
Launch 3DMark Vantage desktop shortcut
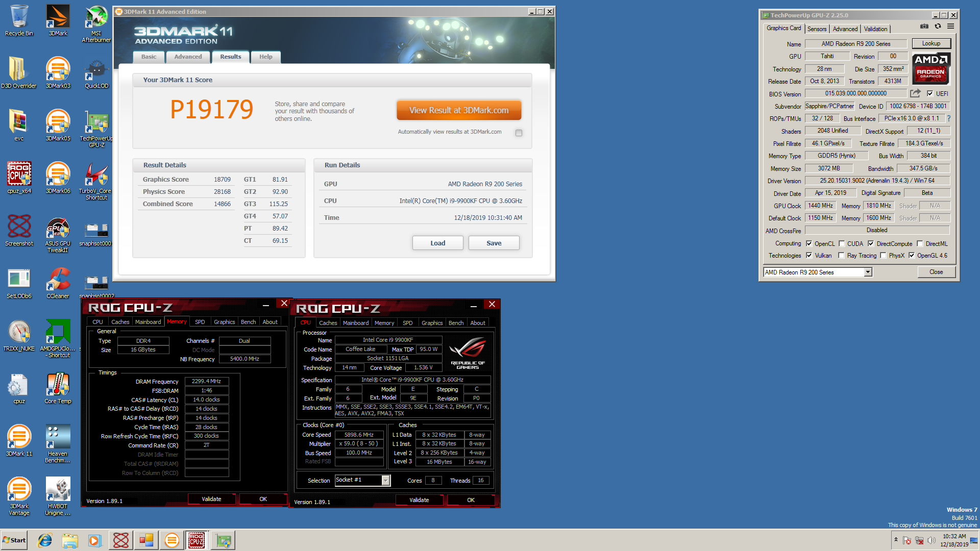[19, 496]
